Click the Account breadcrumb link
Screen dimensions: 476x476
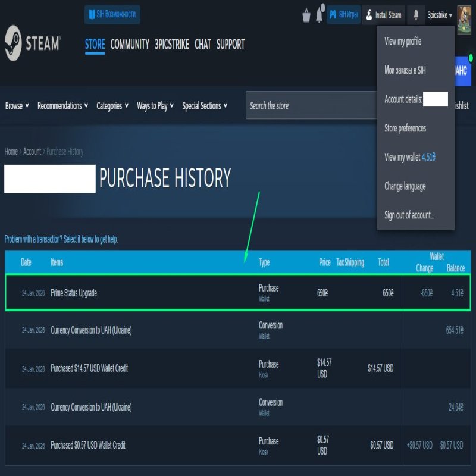32,152
